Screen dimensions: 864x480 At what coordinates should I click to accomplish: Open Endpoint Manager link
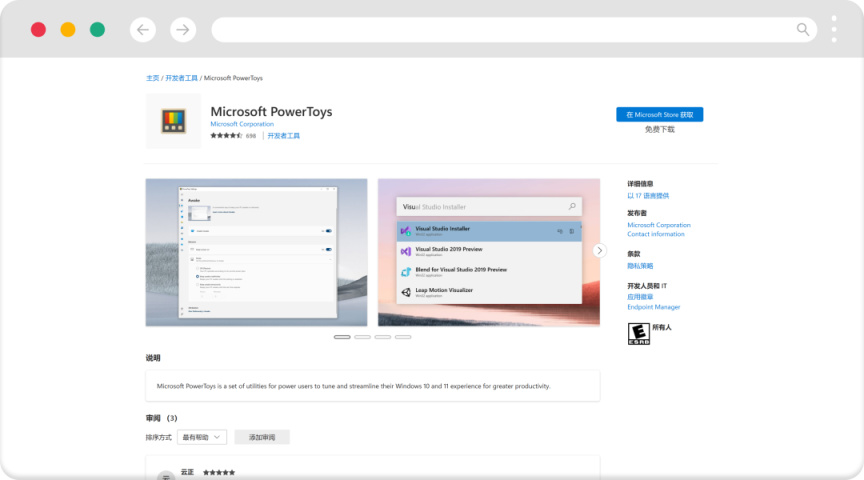654,307
